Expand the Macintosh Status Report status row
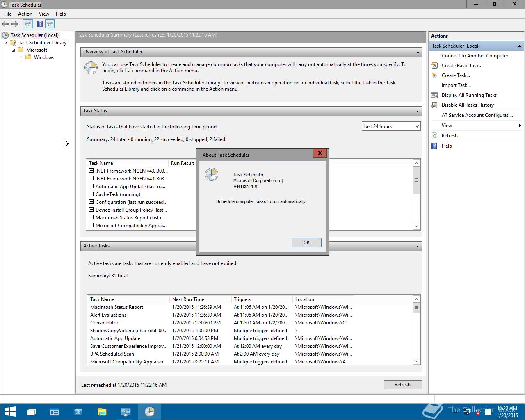This screenshot has height=420, width=525. [91, 217]
